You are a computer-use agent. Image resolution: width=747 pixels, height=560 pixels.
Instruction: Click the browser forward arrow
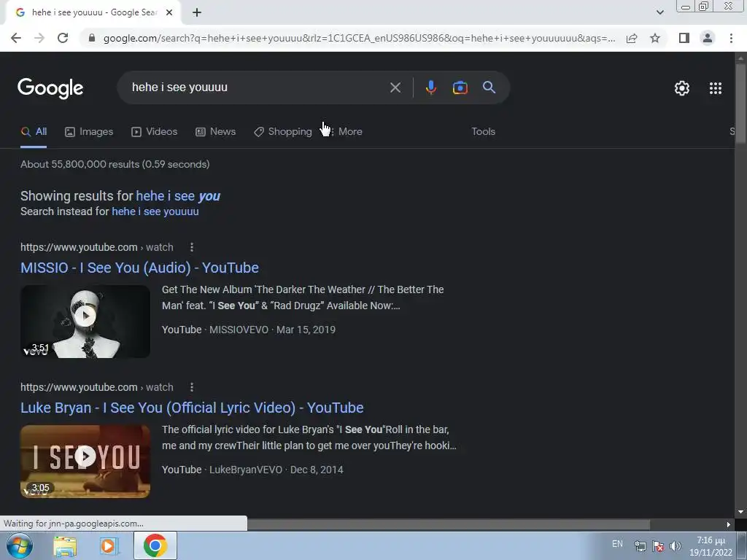point(39,38)
